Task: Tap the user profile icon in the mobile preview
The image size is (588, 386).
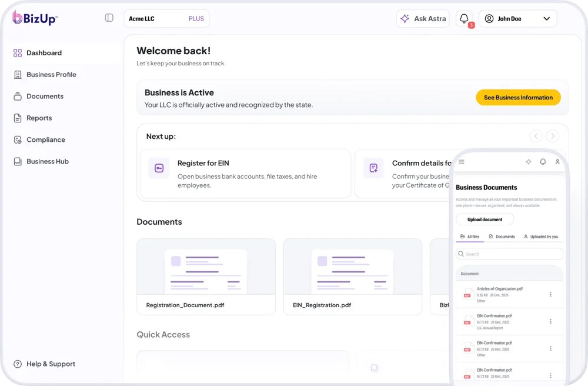Action: pyautogui.click(x=557, y=162)
